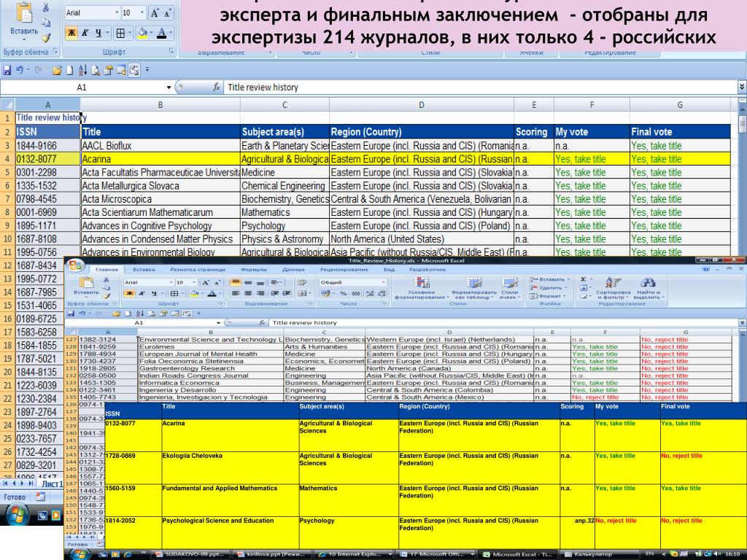747x560 pixels.
Task: Toggle Italic (К) in the front Excel ribbon
Action: coord(142,293)
